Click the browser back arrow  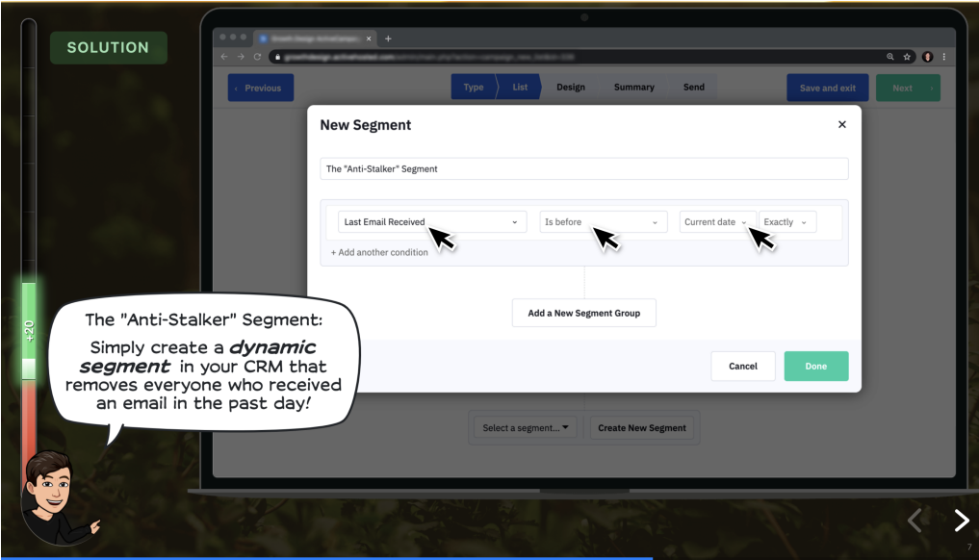(224, 57)
